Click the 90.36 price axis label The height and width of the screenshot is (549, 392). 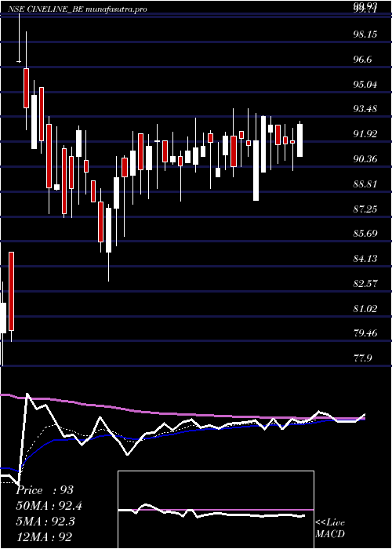pyautogui.click(x=366, y=160)
